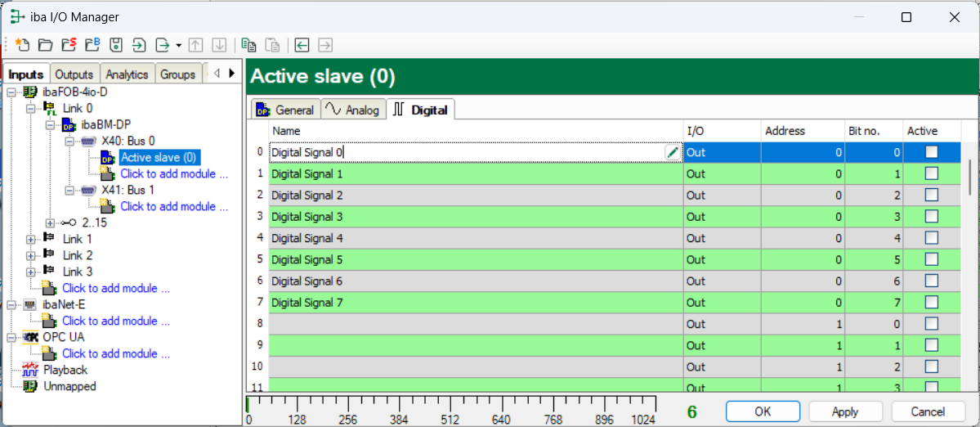The height and width of the screenshot is (427, 980).
Task: Open configuration folder icon in toolbar
Action: (45, 44)
